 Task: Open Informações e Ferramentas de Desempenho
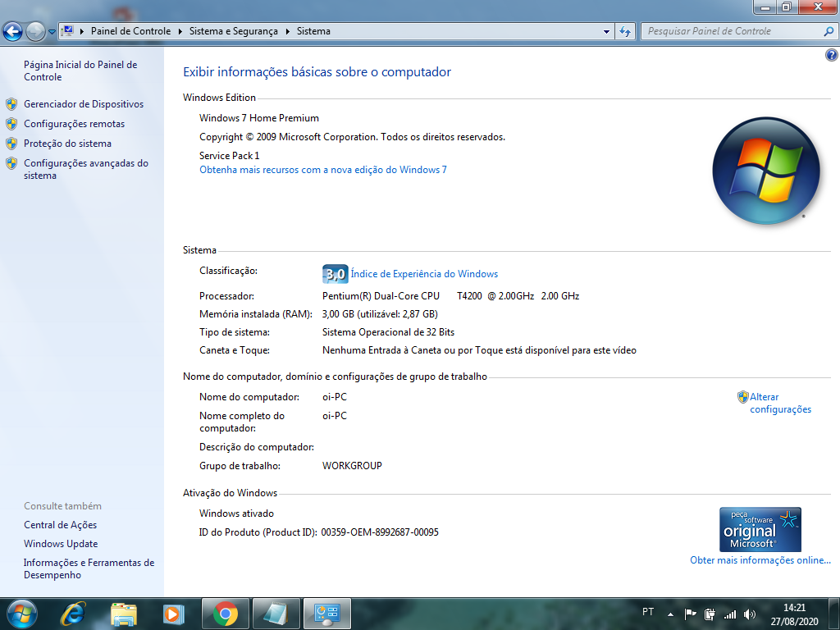point(89,568)
